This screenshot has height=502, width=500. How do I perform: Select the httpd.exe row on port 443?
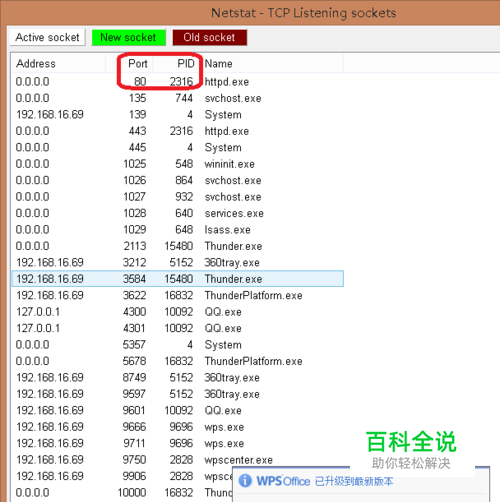tap(178, 131)
